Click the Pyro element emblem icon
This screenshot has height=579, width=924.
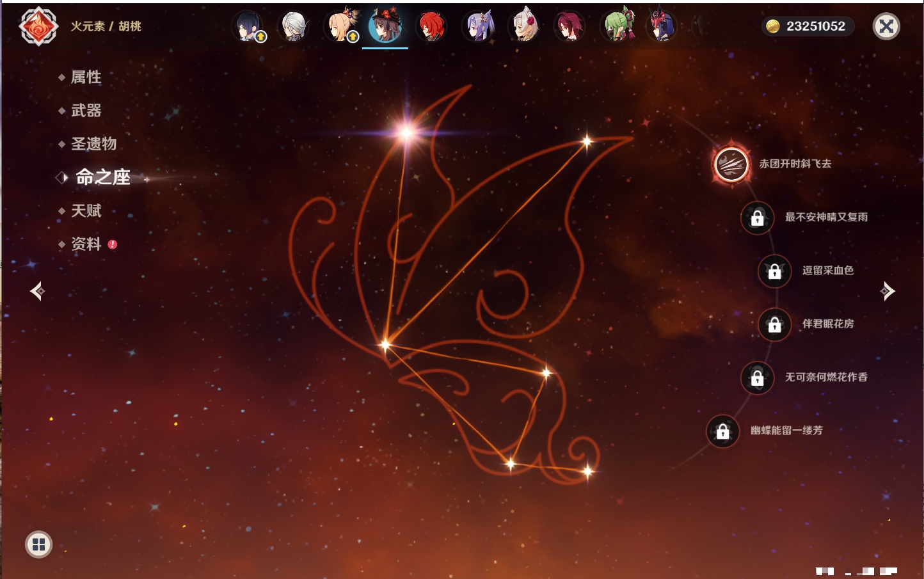38,26
